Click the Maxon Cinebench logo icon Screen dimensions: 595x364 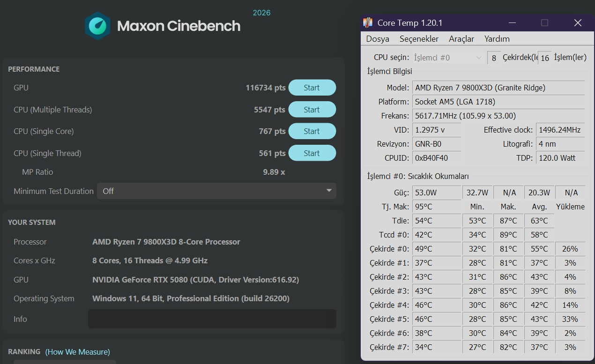click(x=97, y=26)
